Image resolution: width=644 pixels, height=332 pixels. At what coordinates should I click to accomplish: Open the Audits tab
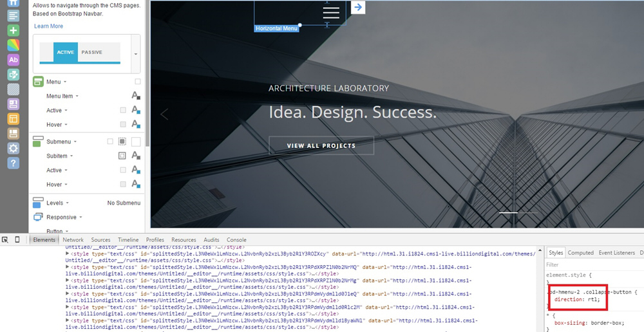(211, 239)
